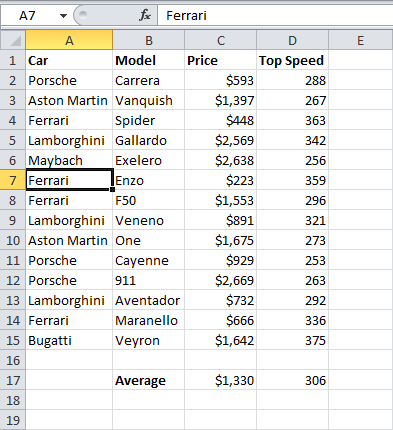This screenshot has height=430, width=393.
Task: Select column E header
Action: pos(361,40)
